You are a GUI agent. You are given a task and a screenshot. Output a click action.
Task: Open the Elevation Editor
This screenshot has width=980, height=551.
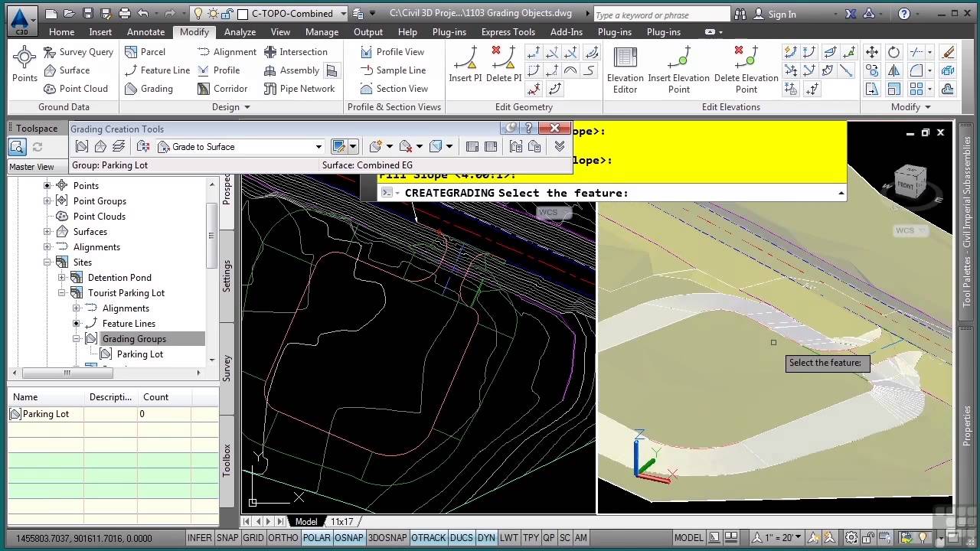pos(626,70)
